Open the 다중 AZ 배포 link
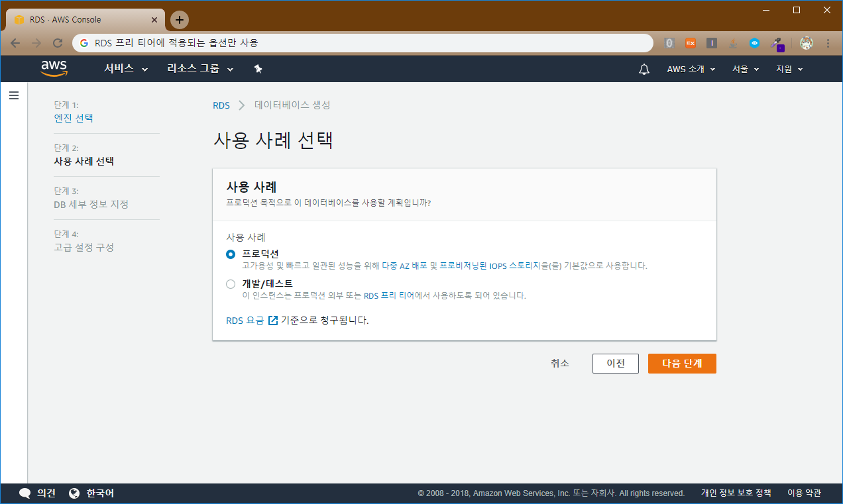Screen dimensions: 843x504 [404, 266]
